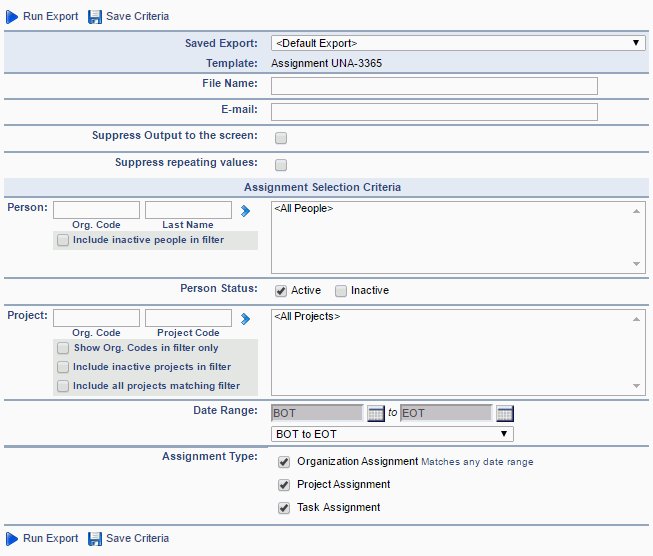Check Show Org. Codes in filter only
This screenshot has height=556, width=653.
pyautogui.click(x=63, y=348)
